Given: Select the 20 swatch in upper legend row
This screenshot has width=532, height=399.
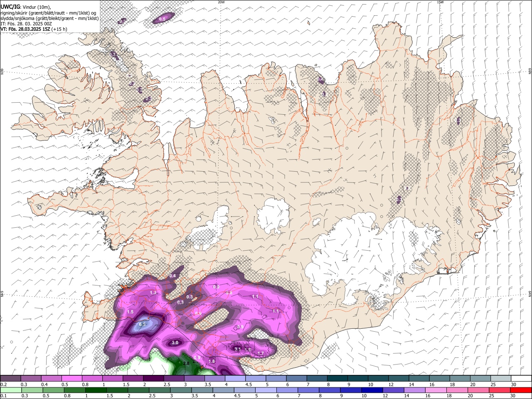Looking at the screenshot, I should tap(481, 378).
